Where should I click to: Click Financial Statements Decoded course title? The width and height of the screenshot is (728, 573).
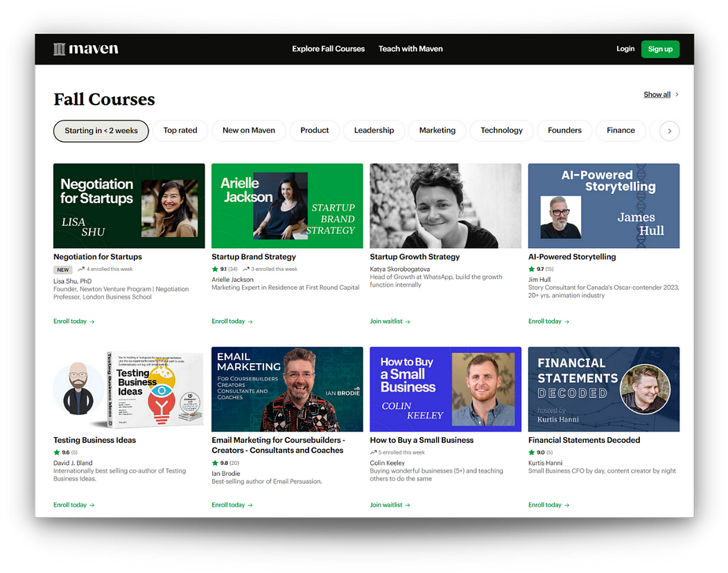[x=584, y=440]
